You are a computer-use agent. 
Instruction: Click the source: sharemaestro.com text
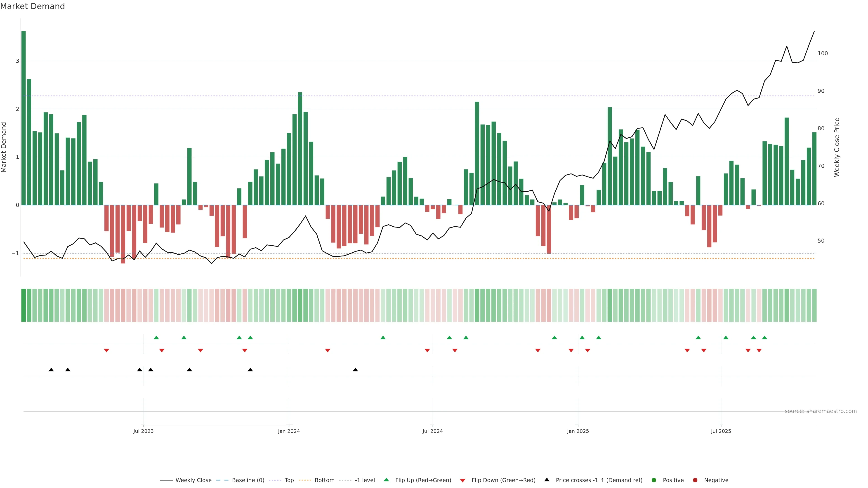click(x=821, y=411)
